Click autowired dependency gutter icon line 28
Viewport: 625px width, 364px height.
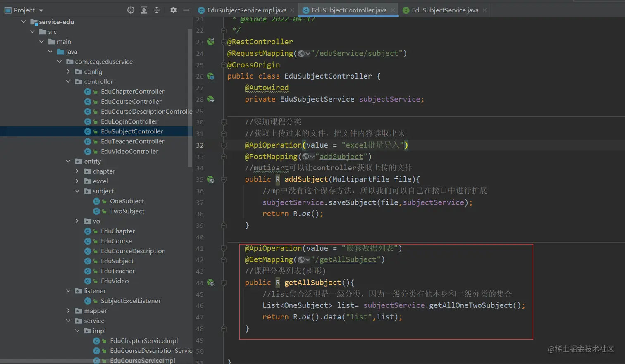[x=211, y=99]
